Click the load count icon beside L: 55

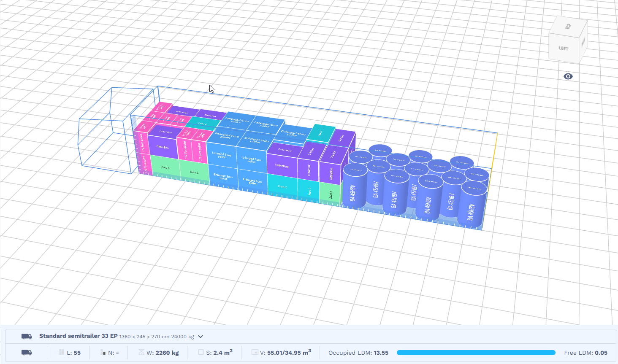[x=62, y=353]
